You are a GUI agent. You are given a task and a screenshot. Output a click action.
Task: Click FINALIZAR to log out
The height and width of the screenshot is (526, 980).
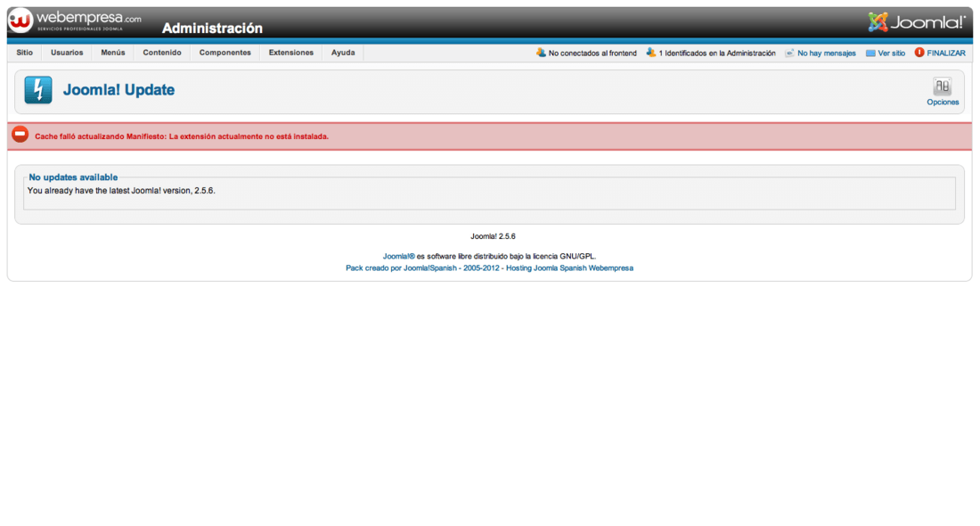(x=945, y=53)
